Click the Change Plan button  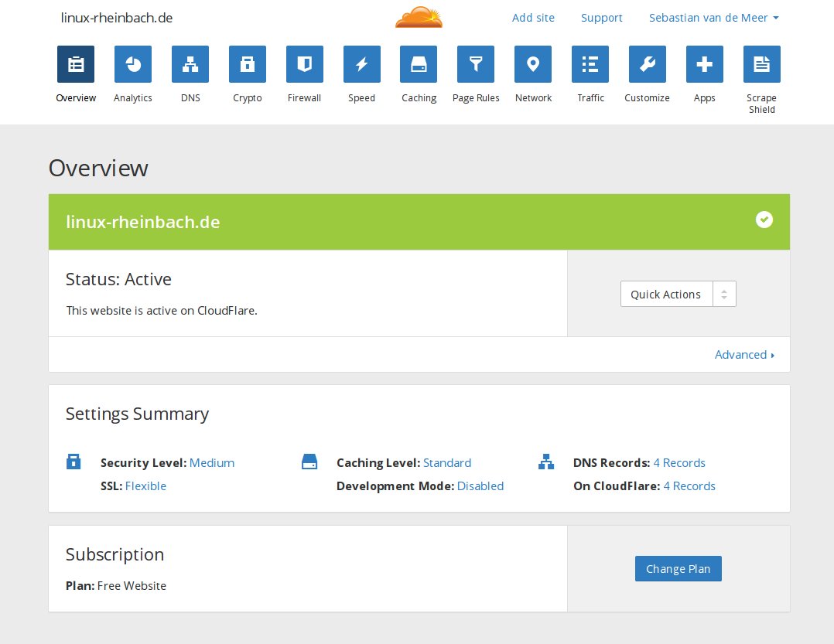coord(678,568)
